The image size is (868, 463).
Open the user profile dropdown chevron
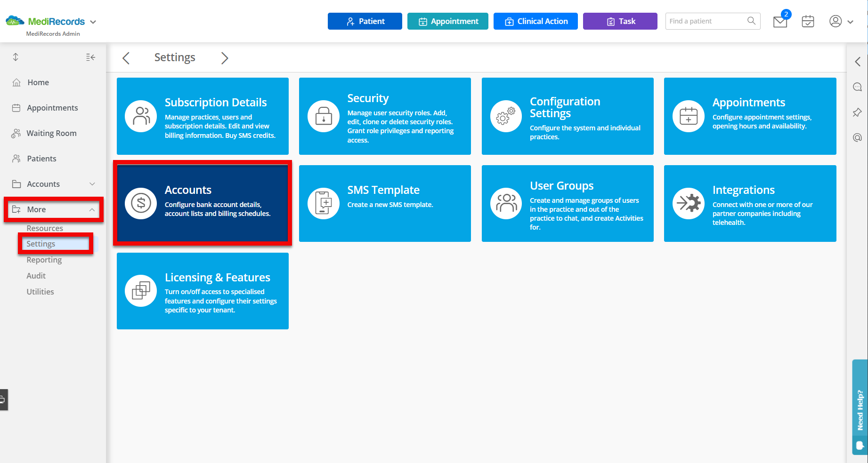click(x=851, y=22)
